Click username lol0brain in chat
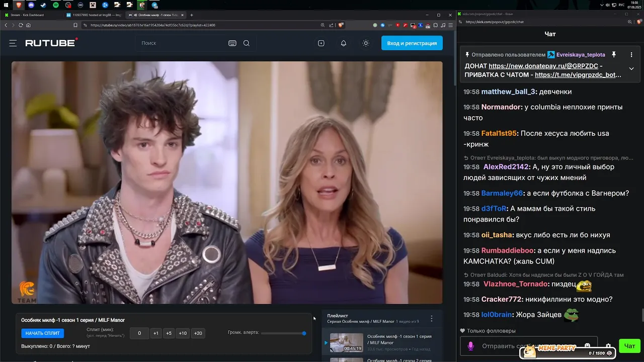This screenshot has width=644, height=362. [497, 315]
